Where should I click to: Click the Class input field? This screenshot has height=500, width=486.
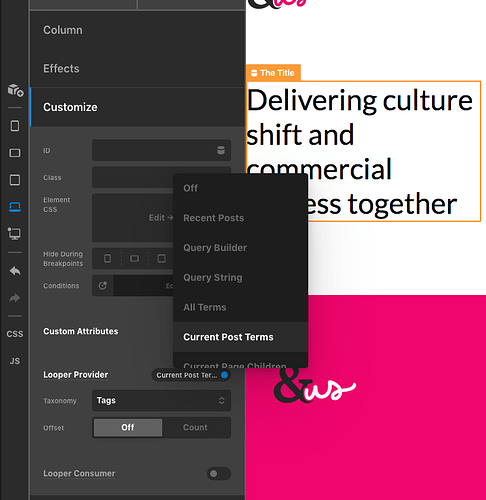pyautogui.click(x=133, y=177)
